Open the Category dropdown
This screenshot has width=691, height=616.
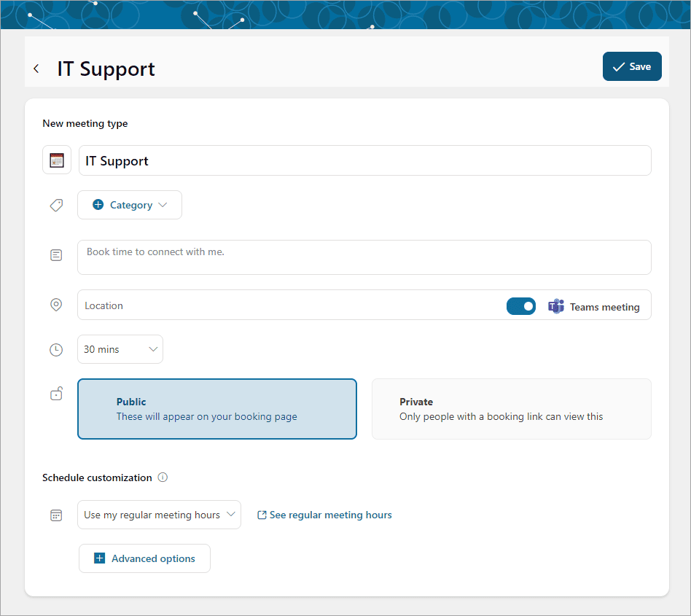[x=130, y=205]
